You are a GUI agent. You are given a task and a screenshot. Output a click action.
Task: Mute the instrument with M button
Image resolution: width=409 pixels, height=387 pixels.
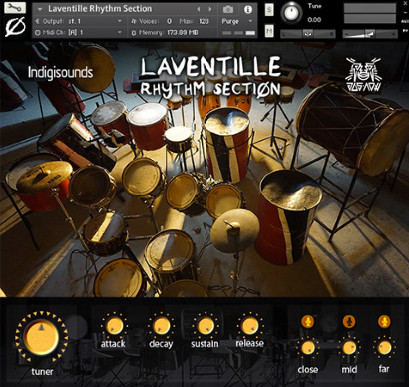pyautogui.click(x=269, y=31)
